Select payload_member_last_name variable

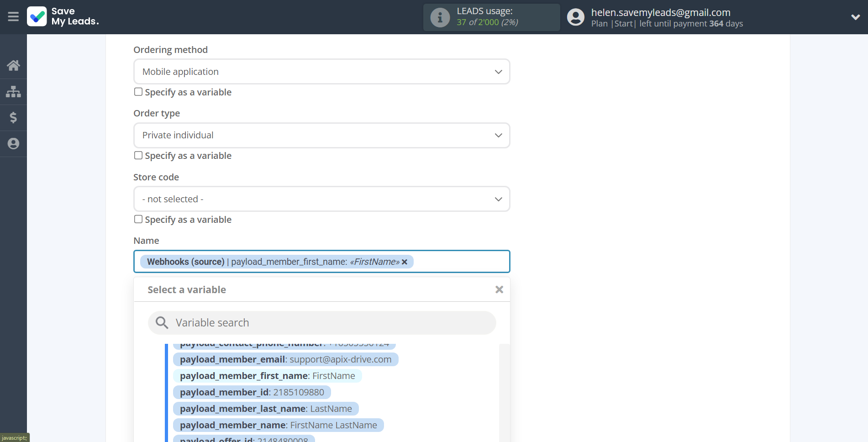point(266,409)
